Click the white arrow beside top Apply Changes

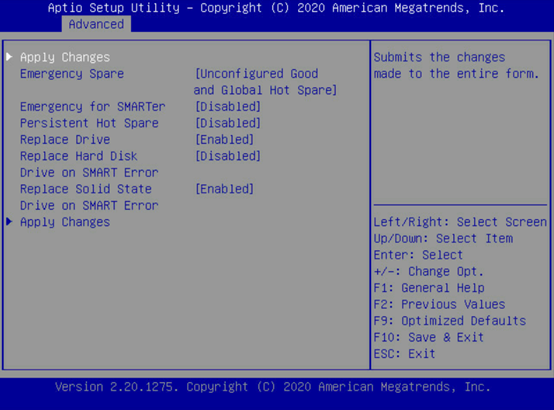tap(10, 57)
